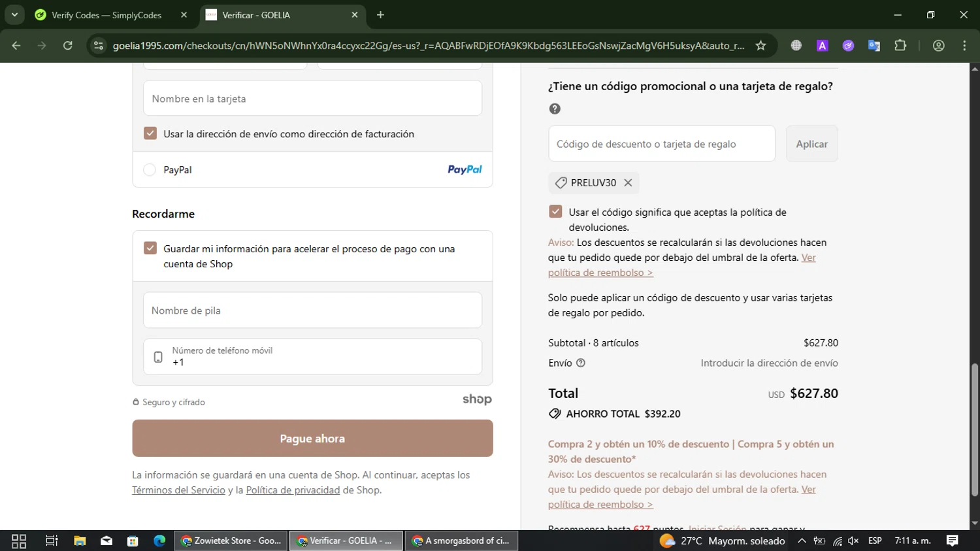Switch to A smorgasbord Chrome window
The image size is (980, 551).
point(462,541)
